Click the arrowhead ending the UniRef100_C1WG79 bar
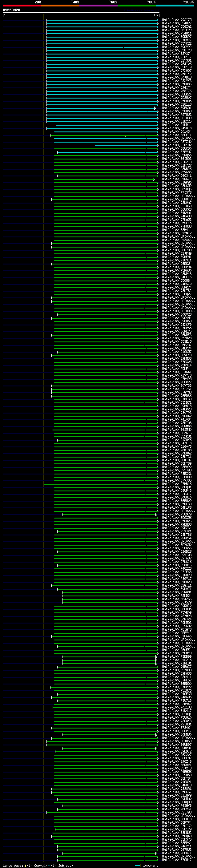 (x=154, y=179)
